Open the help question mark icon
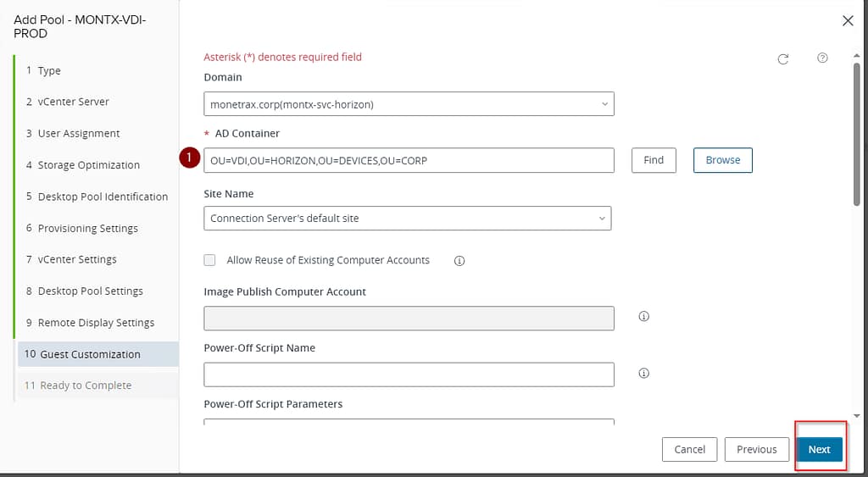This screenshot has height=477, width=868. [822, 58]
